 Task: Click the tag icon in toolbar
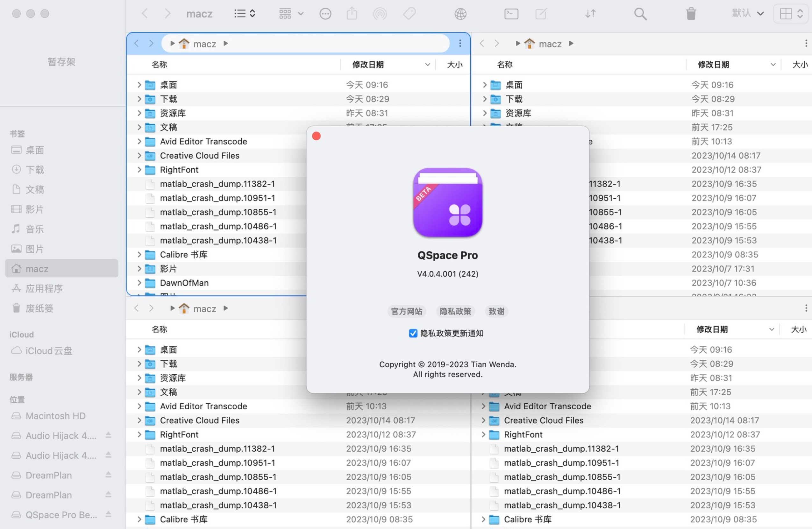coord(410,14)
